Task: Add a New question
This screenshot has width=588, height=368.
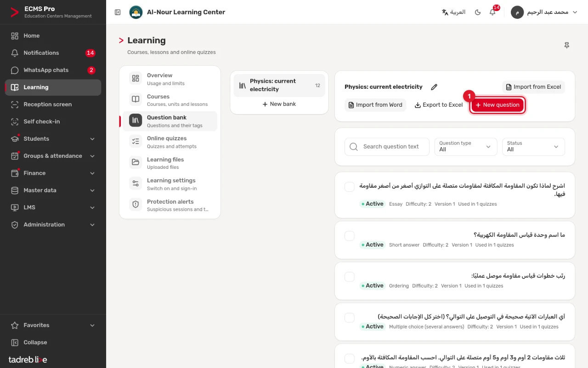Action: click(x=498, y=105)
